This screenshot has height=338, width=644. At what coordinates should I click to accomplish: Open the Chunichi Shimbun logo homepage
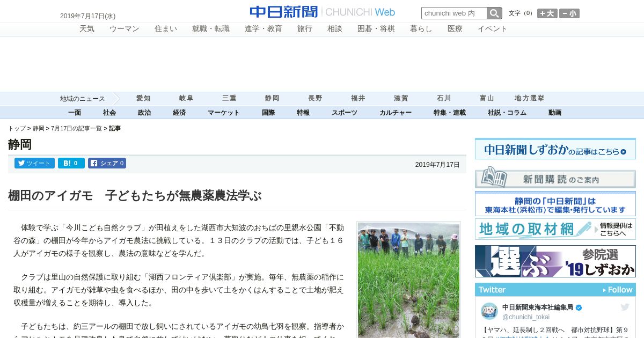322,12
